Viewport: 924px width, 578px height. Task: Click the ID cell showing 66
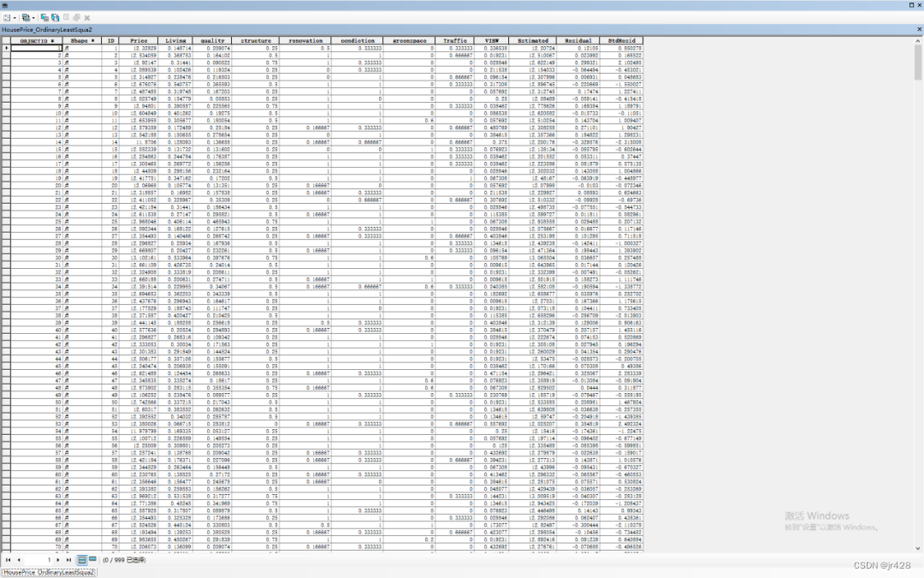click(110, 518)
